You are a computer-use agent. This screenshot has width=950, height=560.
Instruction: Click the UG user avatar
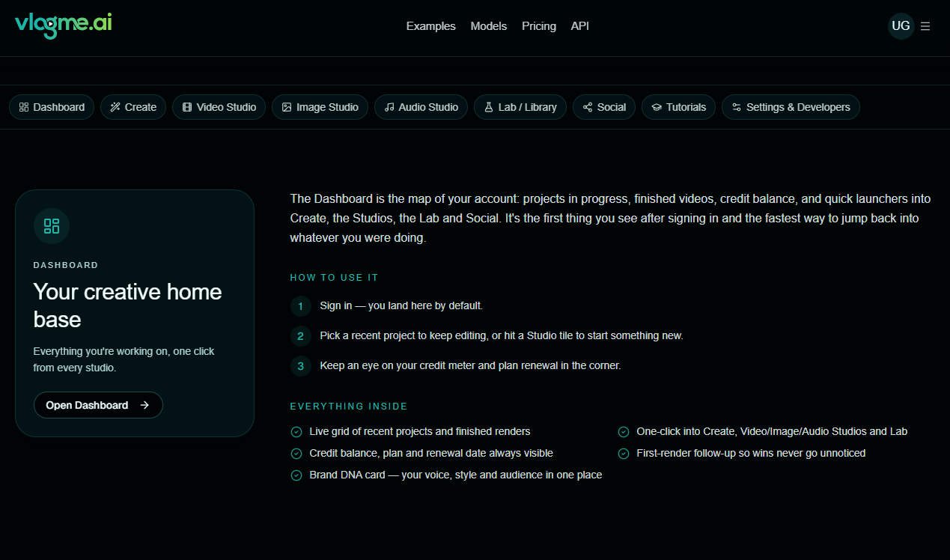pos(901,26)
